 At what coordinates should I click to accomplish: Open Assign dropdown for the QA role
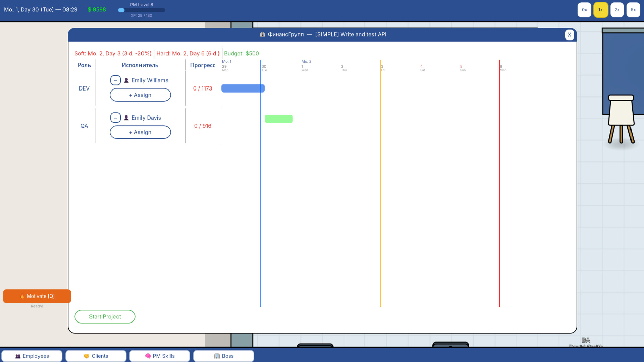(140, 132)
